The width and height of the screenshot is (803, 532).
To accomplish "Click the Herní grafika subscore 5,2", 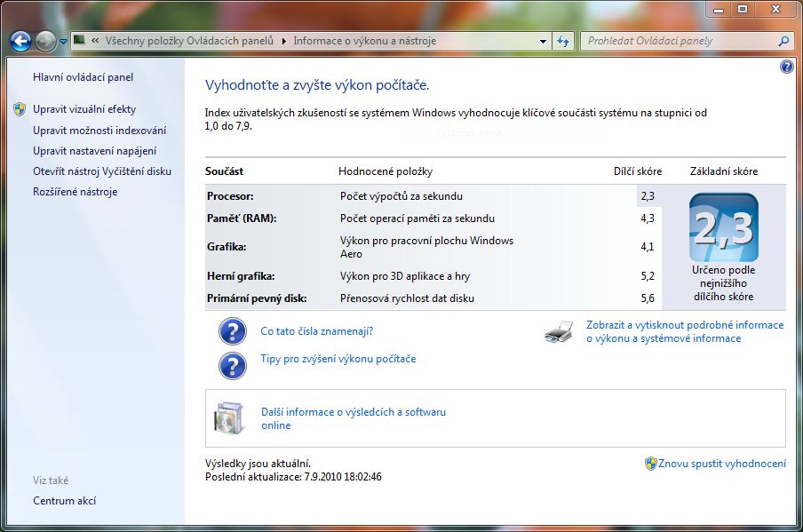I will pos(648,276).
